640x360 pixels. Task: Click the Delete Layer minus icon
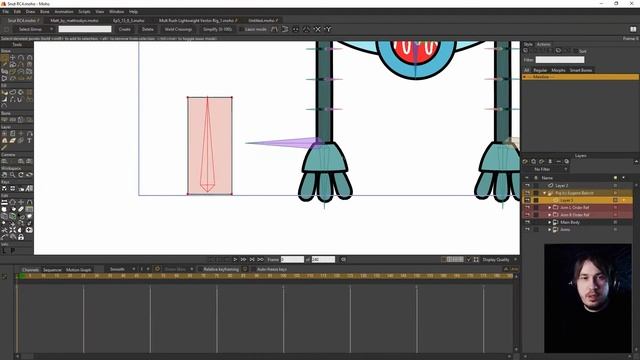point(558,162)
